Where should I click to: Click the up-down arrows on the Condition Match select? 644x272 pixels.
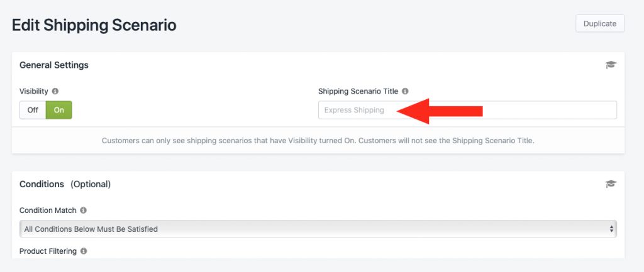pyautogui.click(x=611, y=229)
